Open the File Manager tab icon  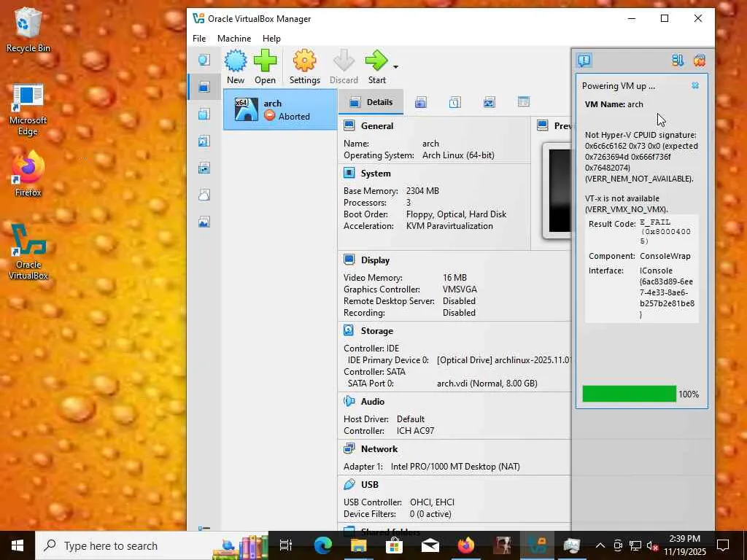(x=524, y=102)
